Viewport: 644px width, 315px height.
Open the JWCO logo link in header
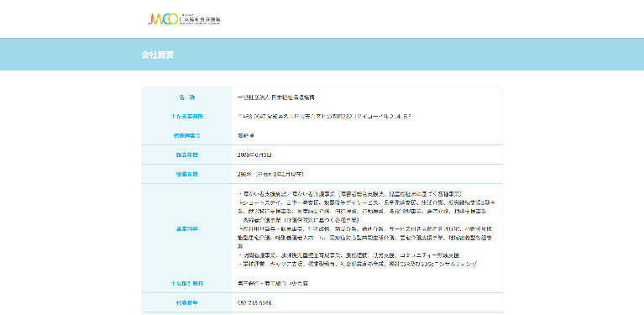click(185, 18)
